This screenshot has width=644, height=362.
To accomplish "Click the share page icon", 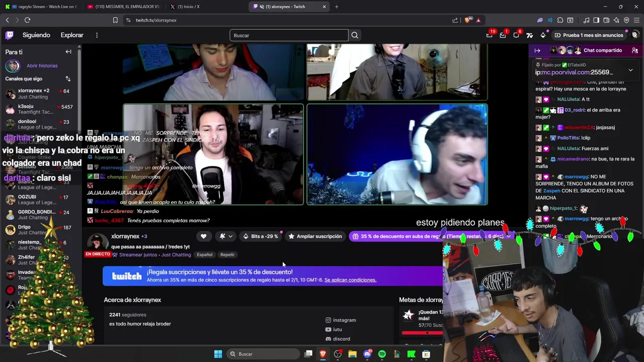I will (x=455, y=20).
